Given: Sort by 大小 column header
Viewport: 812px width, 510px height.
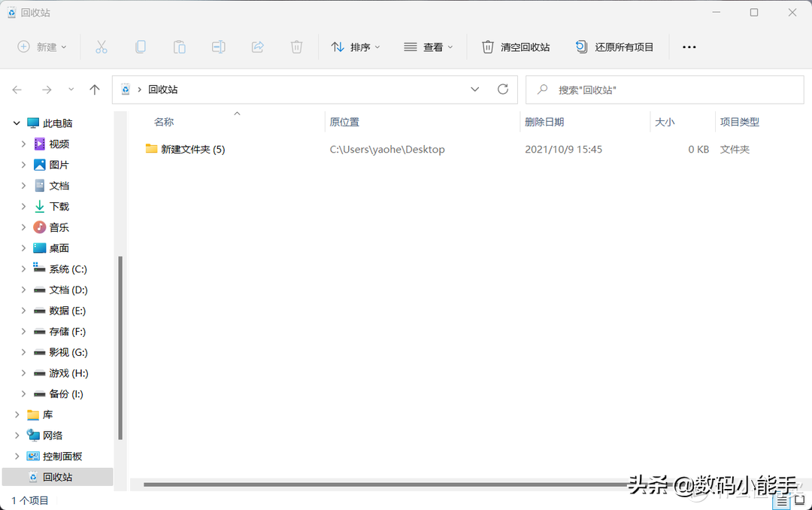Looking at the screenshot, I should tap(665, 122).
